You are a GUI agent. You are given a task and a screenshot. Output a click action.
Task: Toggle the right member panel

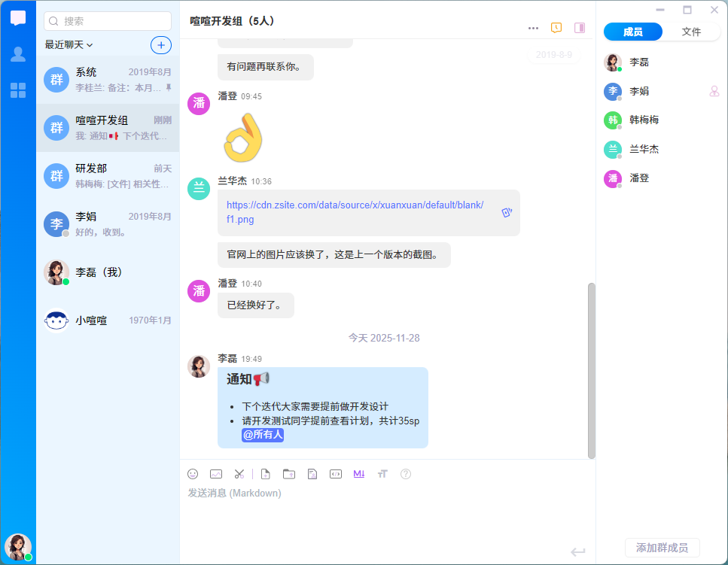579,27
